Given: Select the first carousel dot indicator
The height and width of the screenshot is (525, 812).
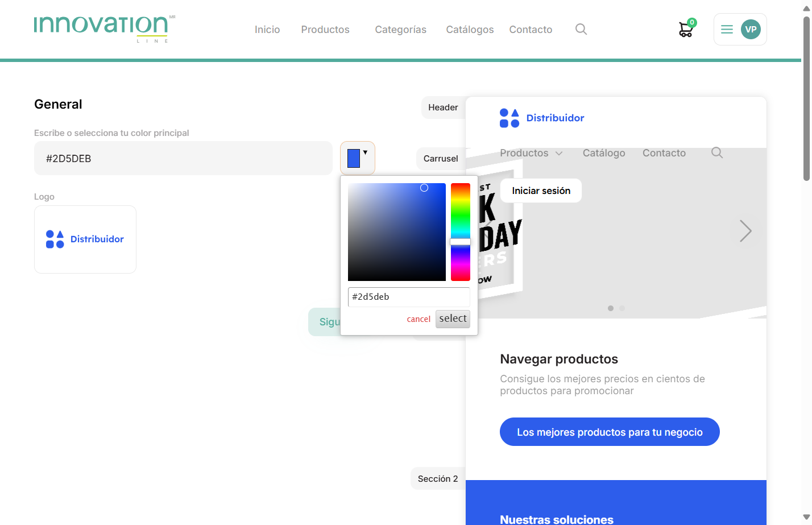Looking at the screenshot, I should click(611, 308).
